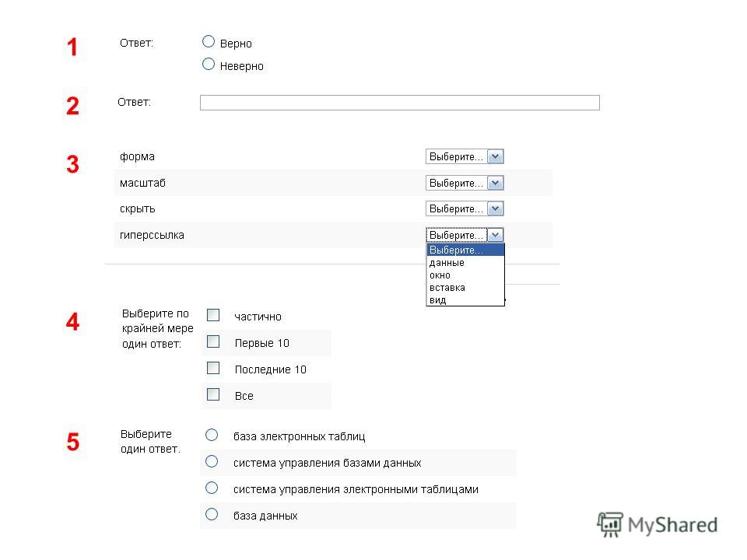Select the 'Верно' radio button
The width and height of the screenshot is (747, 560).
[209, 42]
